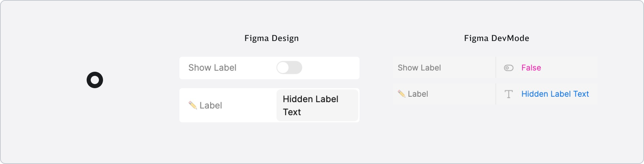Image resolution: width=644 pixels, height=164 pixels.
Task: Click Show Label text in Figma Design panel
Action: pyautogui.click(x=212, y=68)
